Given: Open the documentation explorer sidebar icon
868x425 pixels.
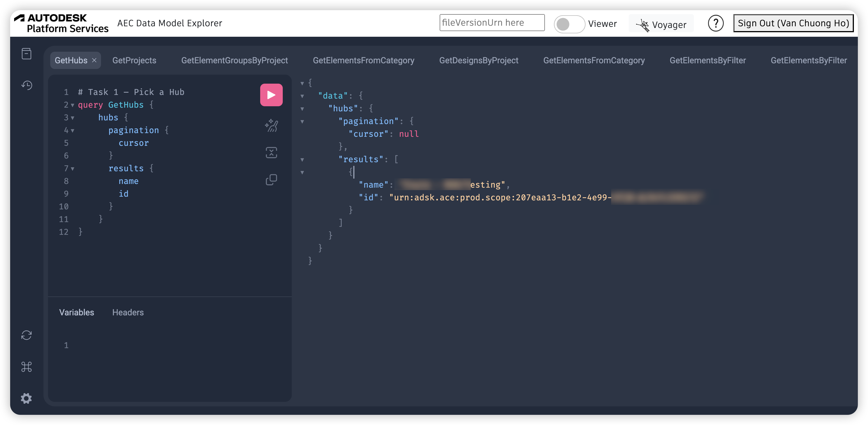Looking at the screenshot, I should (26, 54).
